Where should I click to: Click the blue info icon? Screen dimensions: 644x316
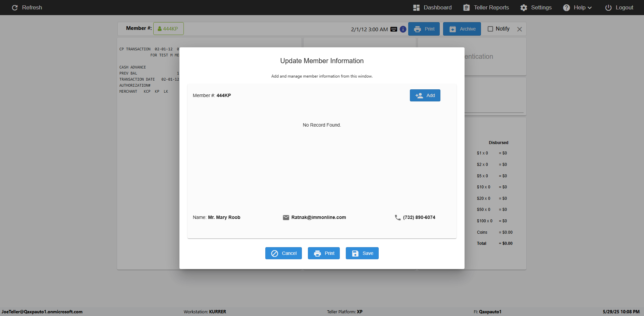pyautogui.click(x=403, y=29)
